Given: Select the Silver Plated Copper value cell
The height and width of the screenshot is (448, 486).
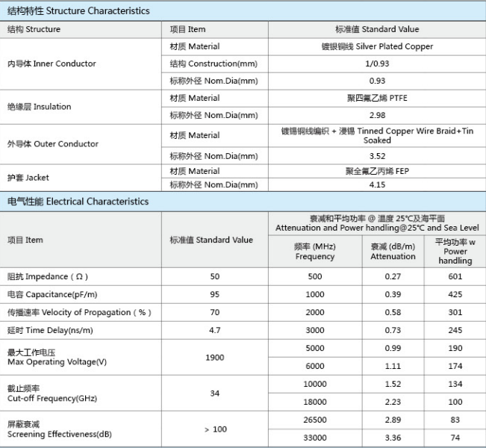Looking at the screenshot, I should pyautogui.click(x=377, y=46).
